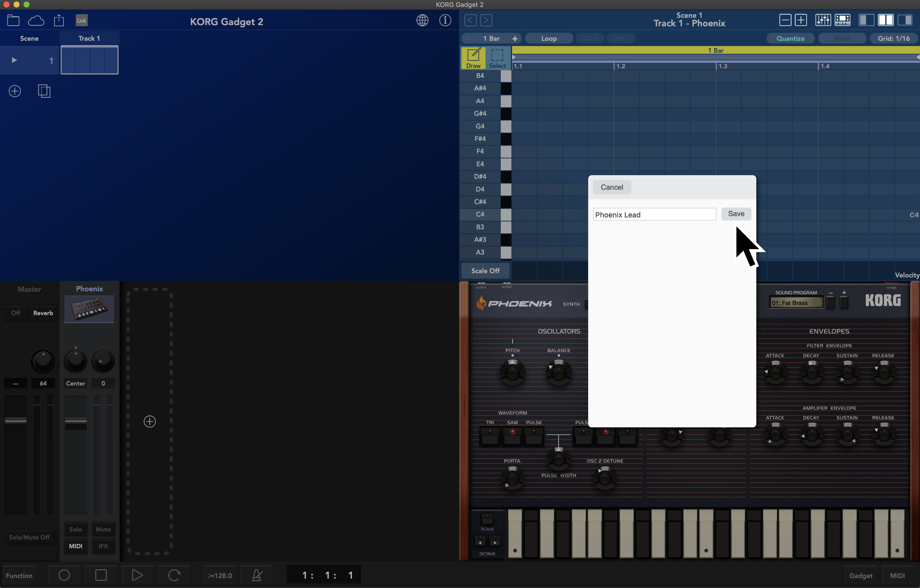Switch to right-panel layout icon
Screen dimensions: 920x588
coord(905,20)
